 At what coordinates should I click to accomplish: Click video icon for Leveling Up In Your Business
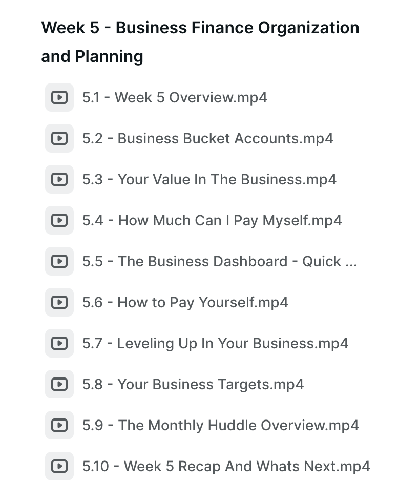[x=59, y=343]
